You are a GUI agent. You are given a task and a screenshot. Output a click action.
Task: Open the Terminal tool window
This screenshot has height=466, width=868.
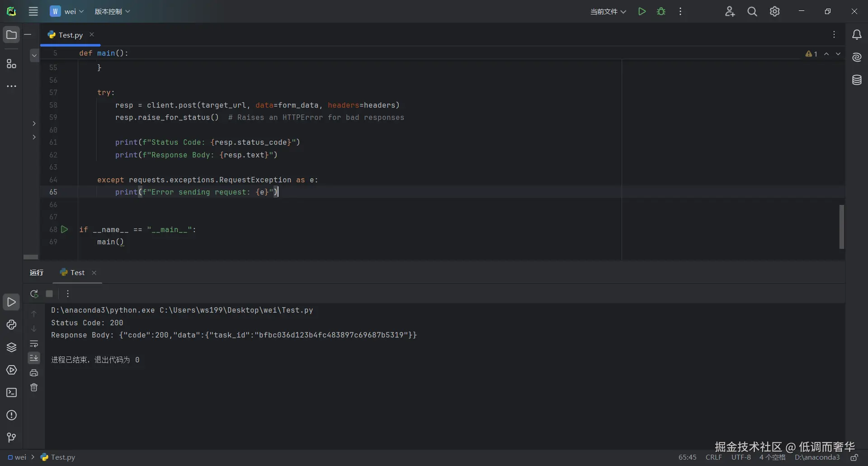(x=11, y=393)
